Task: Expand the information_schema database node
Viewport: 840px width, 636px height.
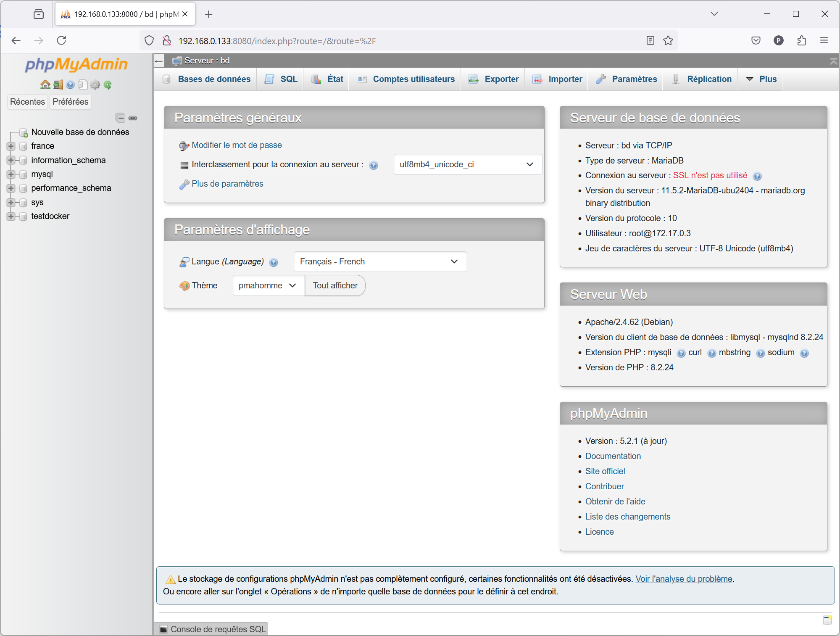Action: point(11,160)
